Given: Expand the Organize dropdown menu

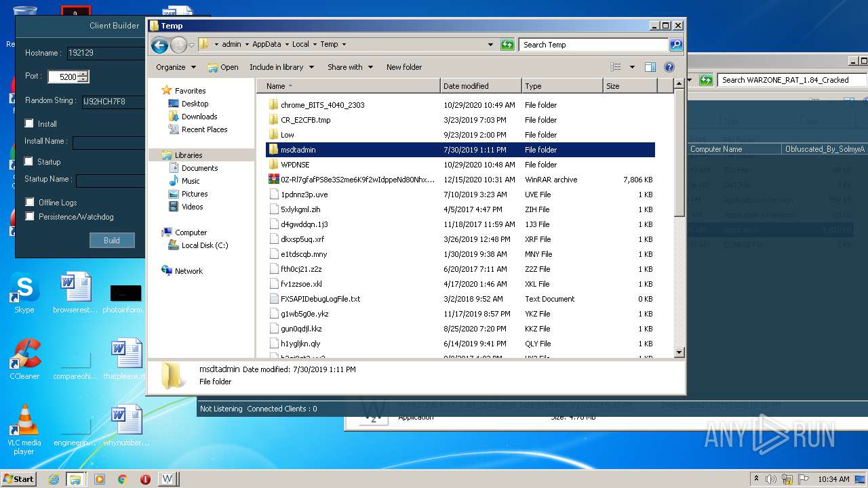Looking at the screenshot, I should click(176, 67).
